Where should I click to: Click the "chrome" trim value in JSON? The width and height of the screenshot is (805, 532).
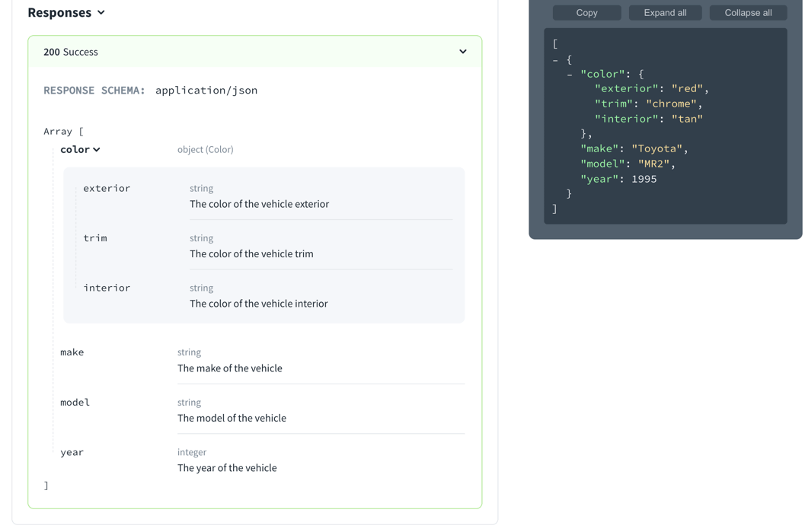[x=671, y=104]
